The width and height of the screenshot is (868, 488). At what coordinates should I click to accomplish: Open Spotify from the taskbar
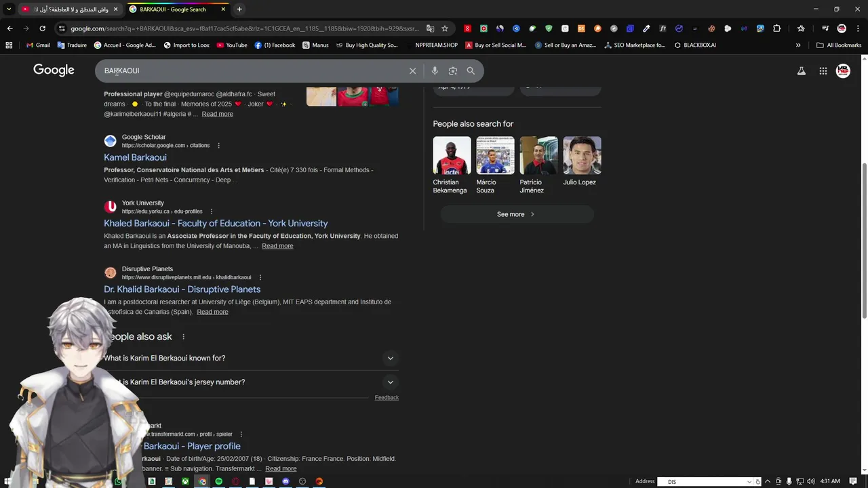tap(218, 481)
